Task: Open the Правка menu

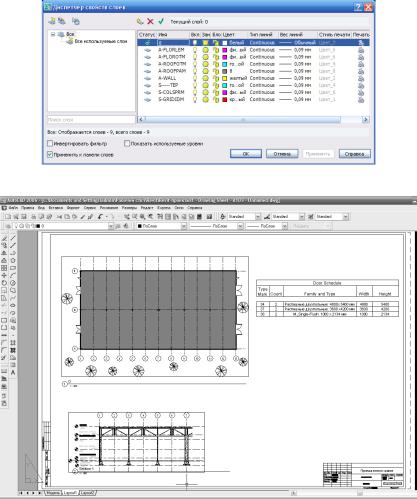Action: point(28,208)
